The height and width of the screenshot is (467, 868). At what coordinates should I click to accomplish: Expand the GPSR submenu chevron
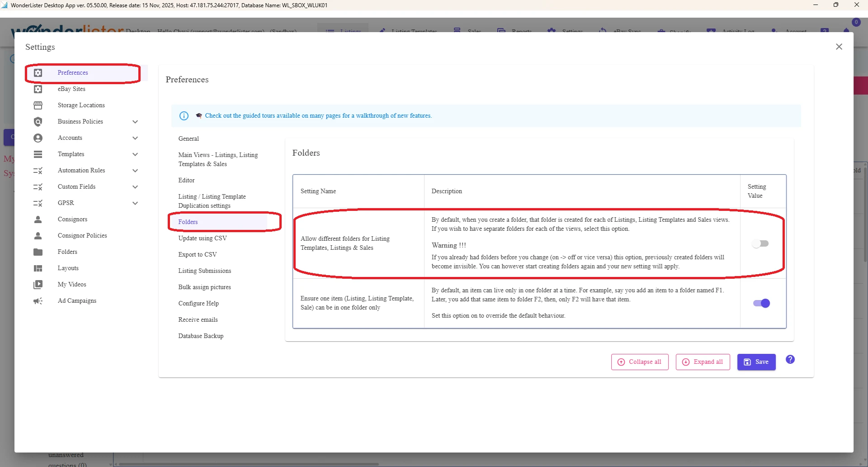point(135,203)
